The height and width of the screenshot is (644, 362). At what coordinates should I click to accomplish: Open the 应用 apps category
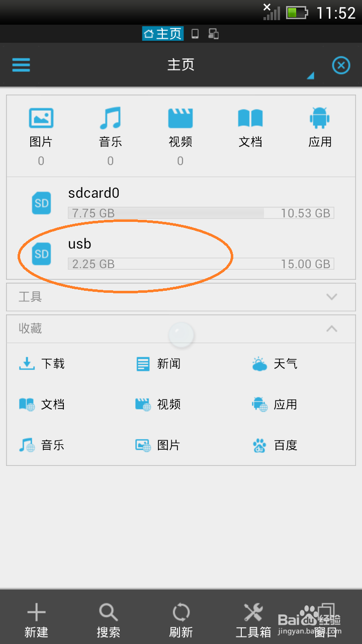coord(320,129)
